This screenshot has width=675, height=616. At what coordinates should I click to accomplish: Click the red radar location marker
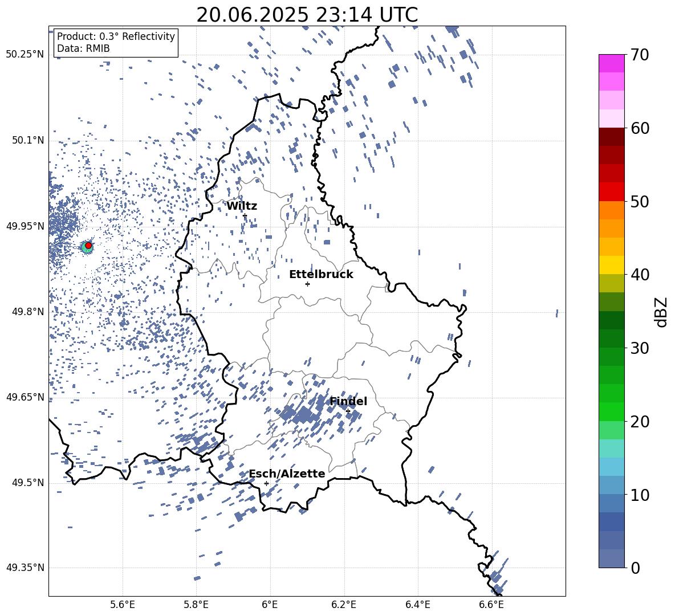click(x=88, y=246)
